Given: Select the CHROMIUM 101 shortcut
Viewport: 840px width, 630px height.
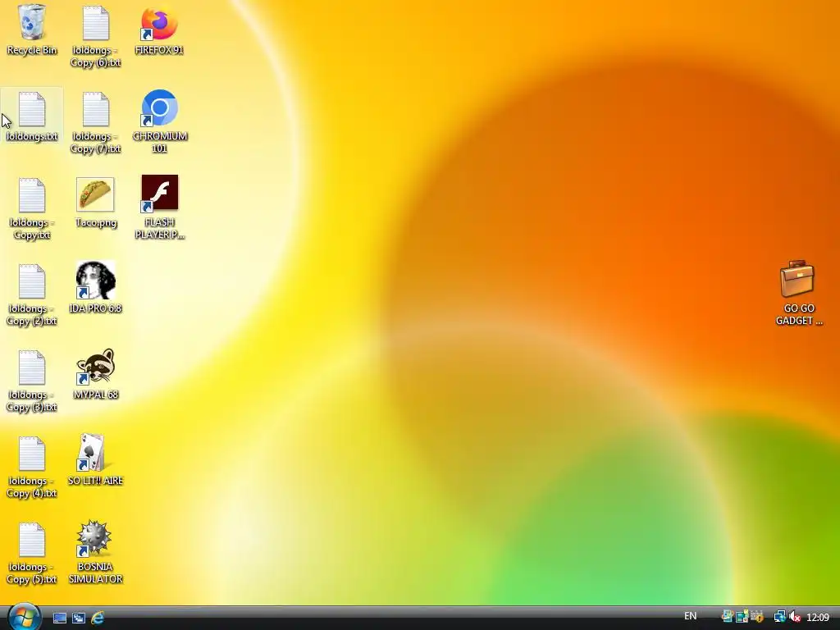Looking at the screenshot, I should [x=160, y=121].
